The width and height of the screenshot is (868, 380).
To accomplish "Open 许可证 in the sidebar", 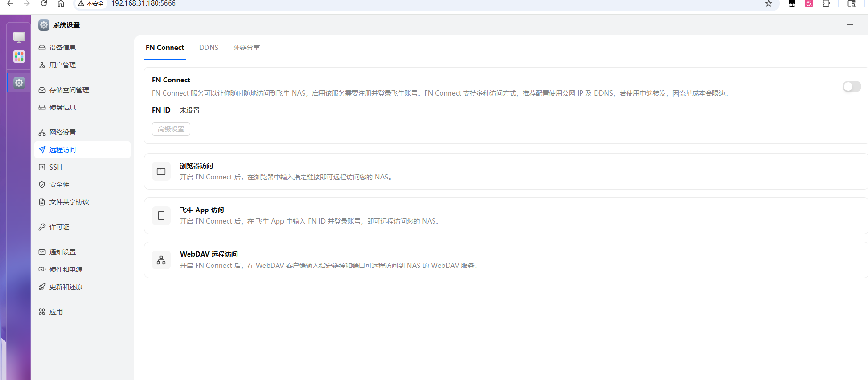I will [82, 227].
